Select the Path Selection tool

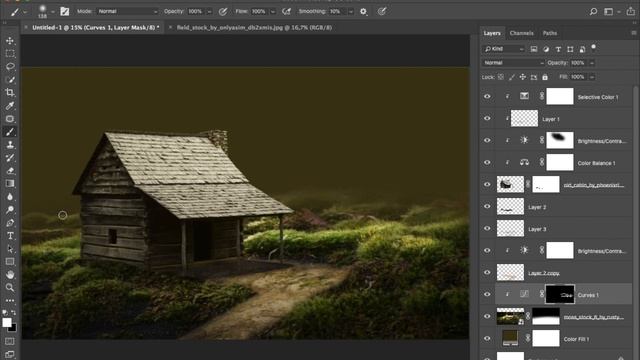coord(10,249)
